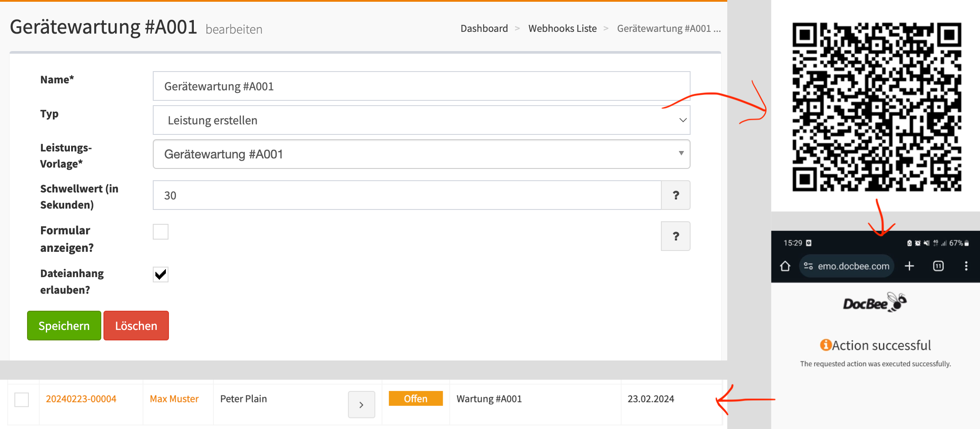Open a new tab in phone browser
980x429 pixels.
909,266
